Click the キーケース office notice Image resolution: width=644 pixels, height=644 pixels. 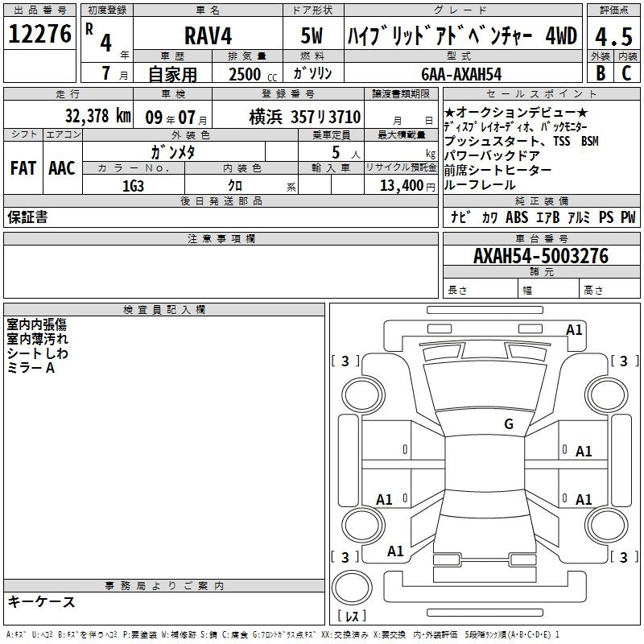(x=42, y=601)
